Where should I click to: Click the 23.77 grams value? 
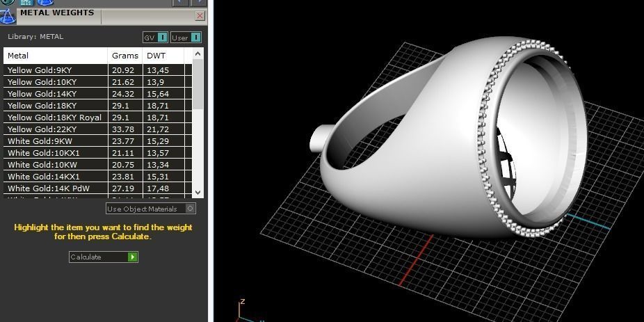coord(123,141)
